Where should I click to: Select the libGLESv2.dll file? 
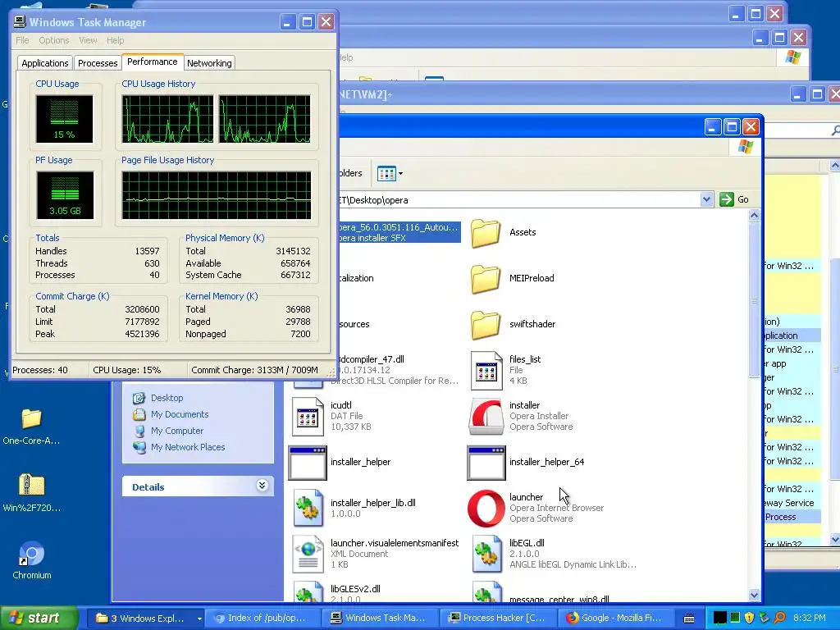coord(355,589)
